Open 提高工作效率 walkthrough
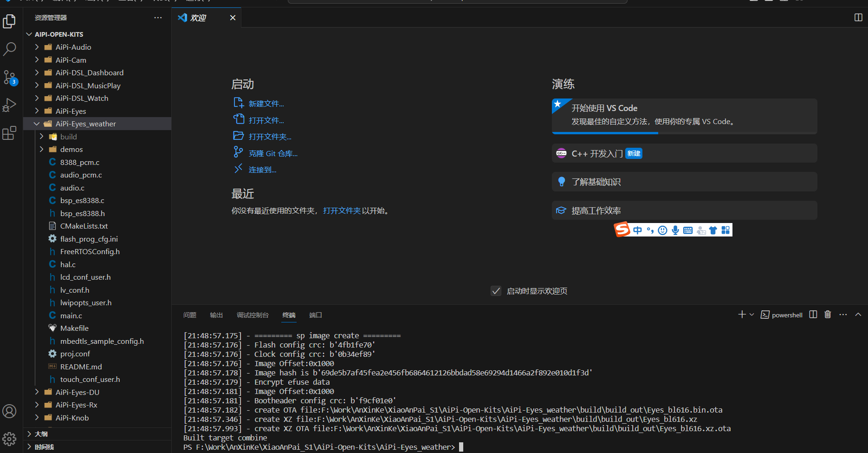 684,210
